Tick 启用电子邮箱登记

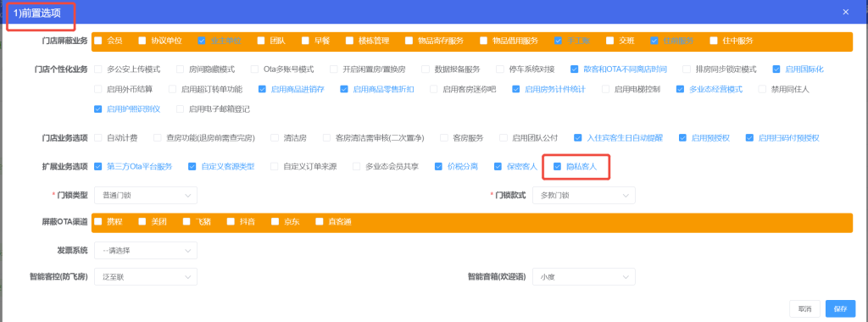[x=180, y=109]
